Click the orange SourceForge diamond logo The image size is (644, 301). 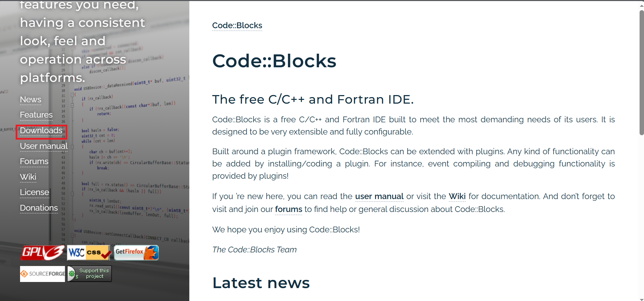click(x=24, y=274)
